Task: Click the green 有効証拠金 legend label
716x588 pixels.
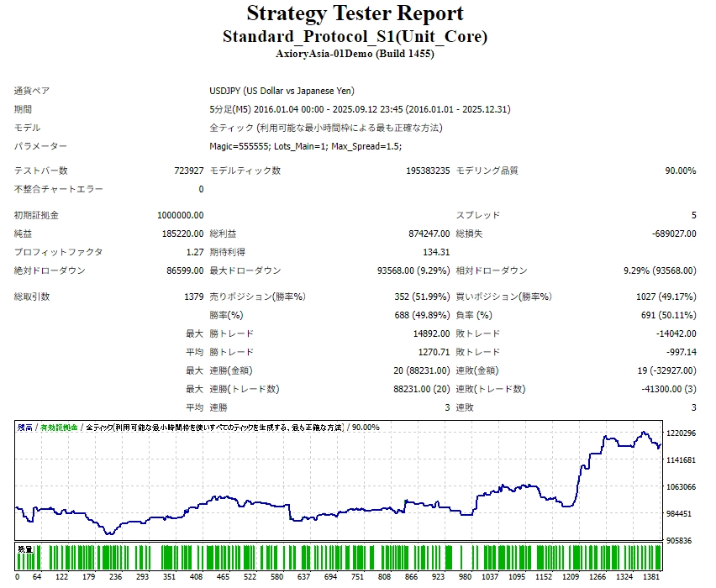Action: coord(59,428)
